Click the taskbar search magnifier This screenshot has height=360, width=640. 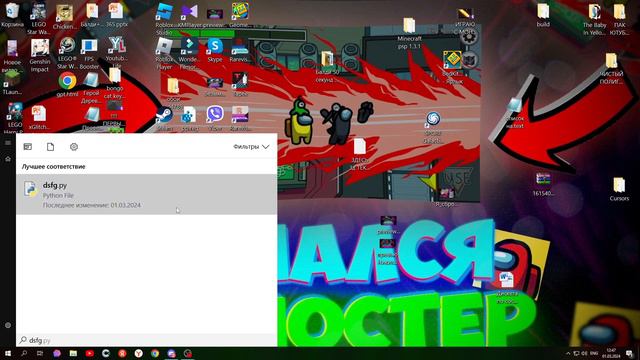(x=24, y=353)
